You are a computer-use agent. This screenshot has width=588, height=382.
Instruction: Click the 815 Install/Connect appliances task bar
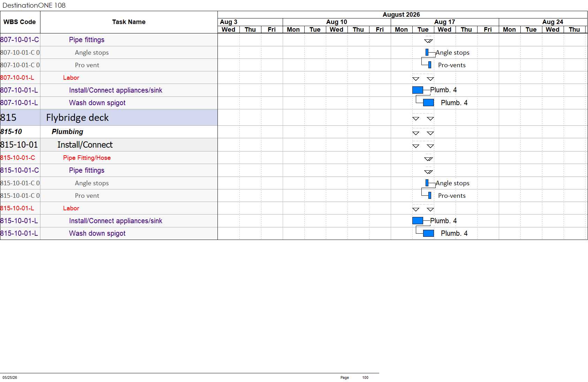(x=418, y=220)
